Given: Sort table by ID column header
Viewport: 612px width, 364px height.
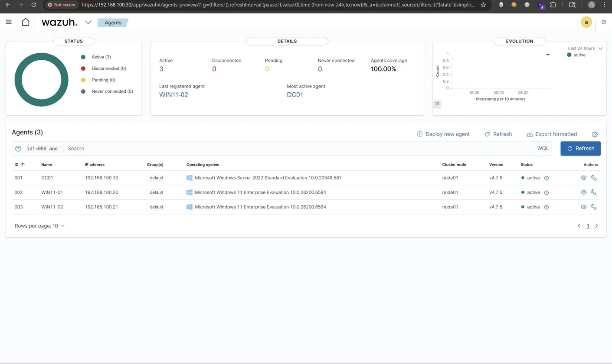Looking at the screenshot, I should click(20, 165).
